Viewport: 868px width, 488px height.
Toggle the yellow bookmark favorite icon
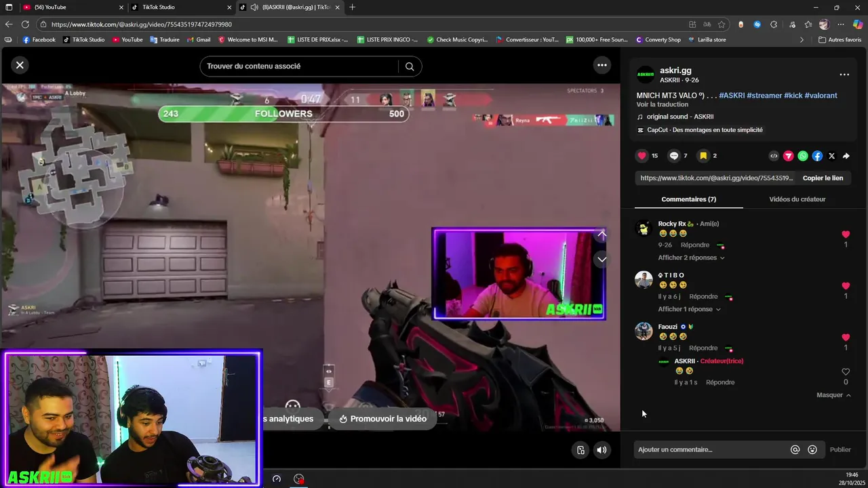(703, 156)
